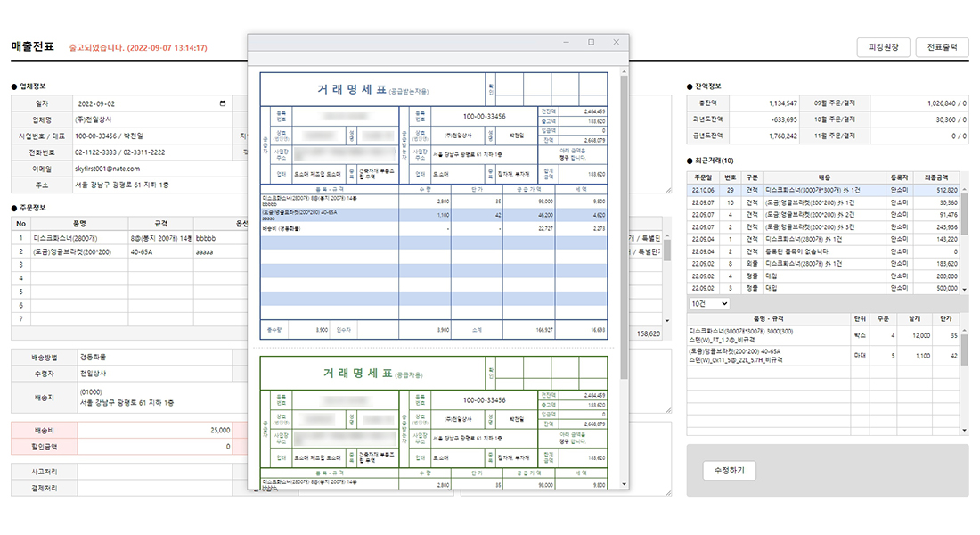Click the 전표출력 button

pyautogui.click(x=942, y=47)
